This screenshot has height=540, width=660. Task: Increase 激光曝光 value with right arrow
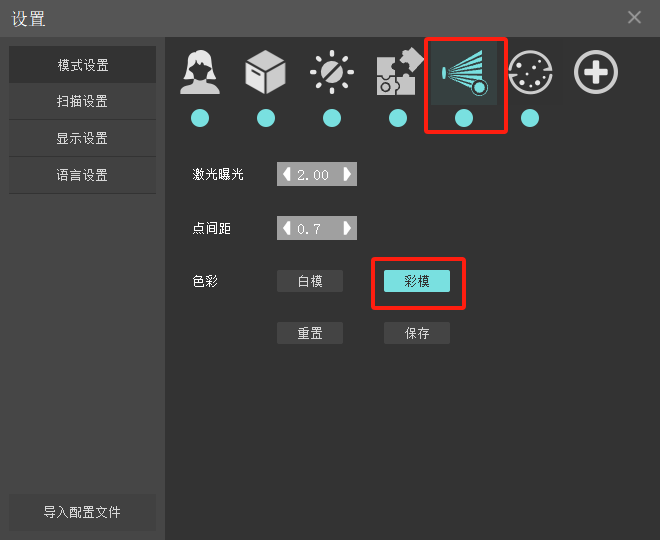347,174
